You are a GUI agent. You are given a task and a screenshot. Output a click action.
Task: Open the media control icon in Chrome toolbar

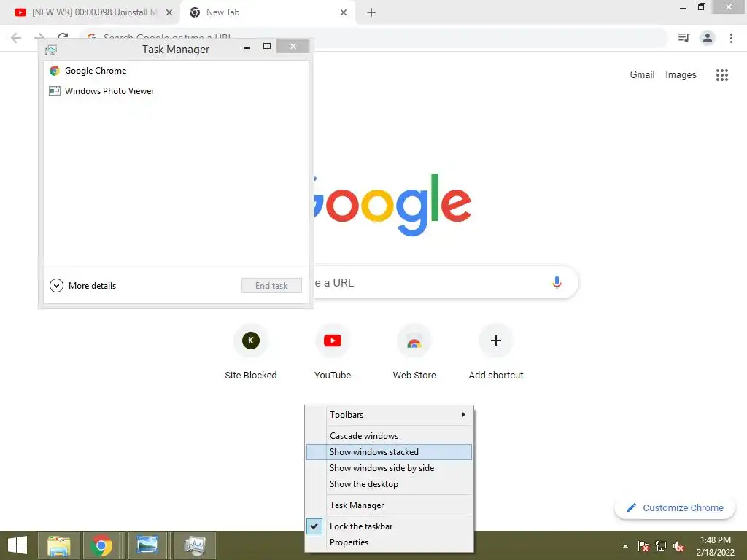(x=684, y=38)
